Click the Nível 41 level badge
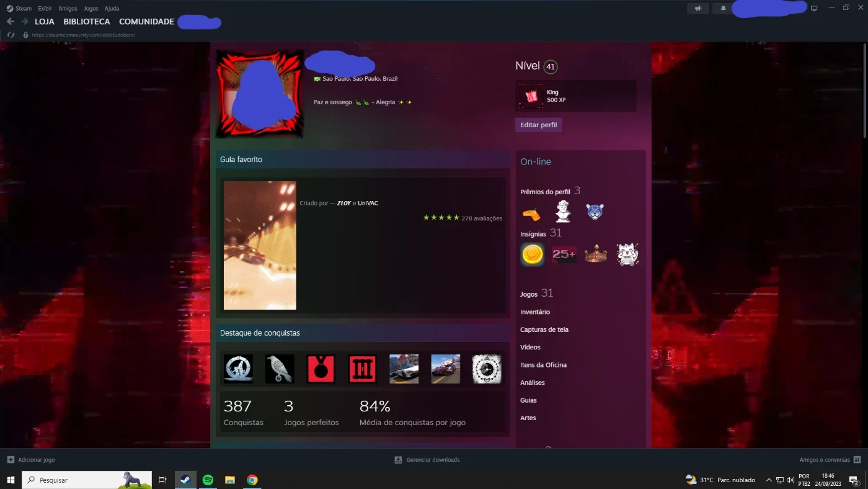 tap(551, 66)
